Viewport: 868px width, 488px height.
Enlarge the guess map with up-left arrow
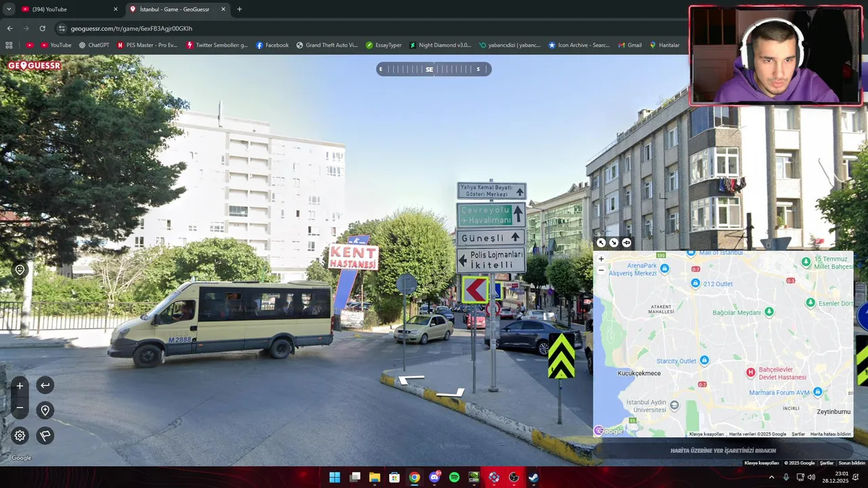(x=601, y=243)
